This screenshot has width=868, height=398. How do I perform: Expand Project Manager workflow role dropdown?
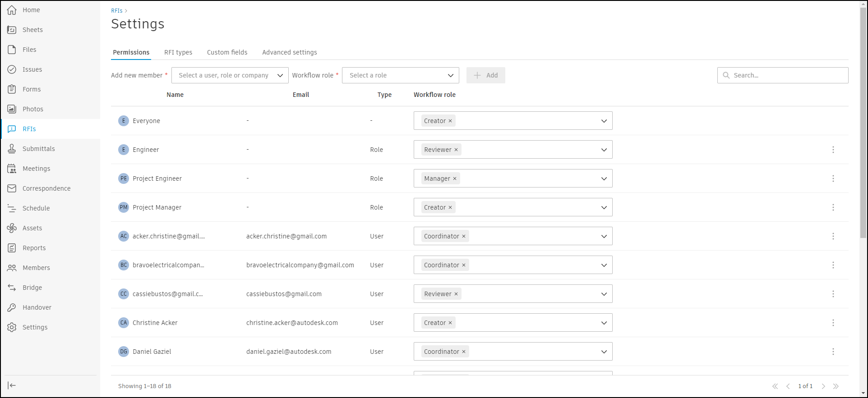[x=604, y=207]
